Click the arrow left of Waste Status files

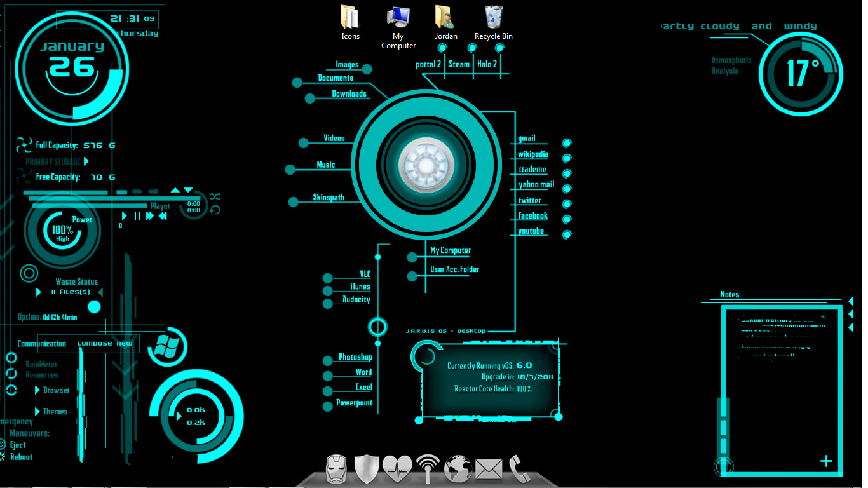point(39,292)
